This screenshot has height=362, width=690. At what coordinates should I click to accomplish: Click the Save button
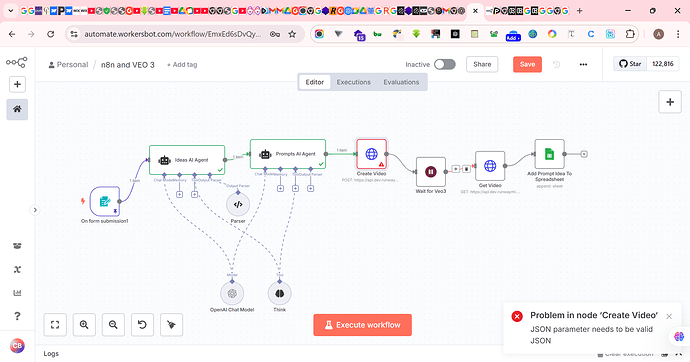click(527, 65)
